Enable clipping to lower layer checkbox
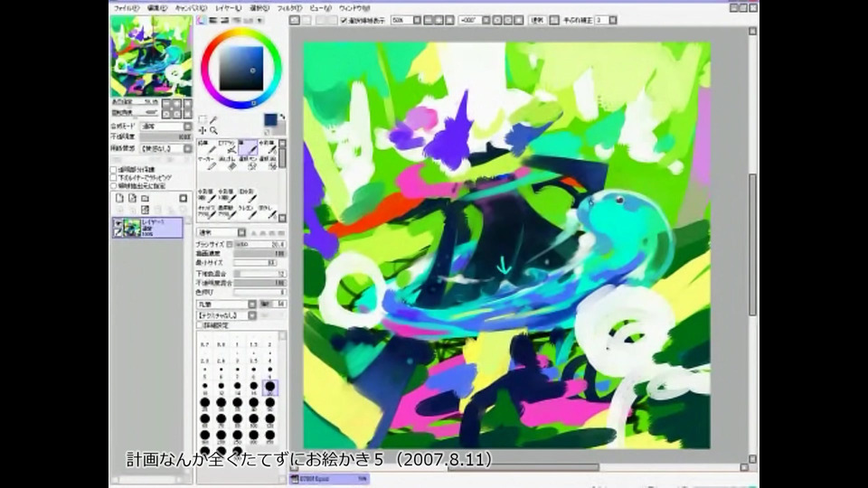Viewport: 868px width, 488px height. 114,178
